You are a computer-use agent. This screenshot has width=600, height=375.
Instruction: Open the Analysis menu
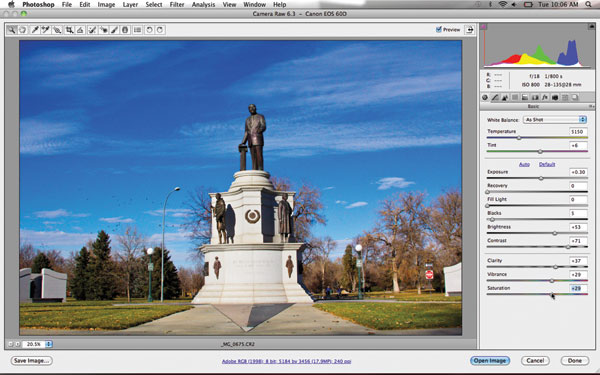pyautogui.click(x=203, y=5)
